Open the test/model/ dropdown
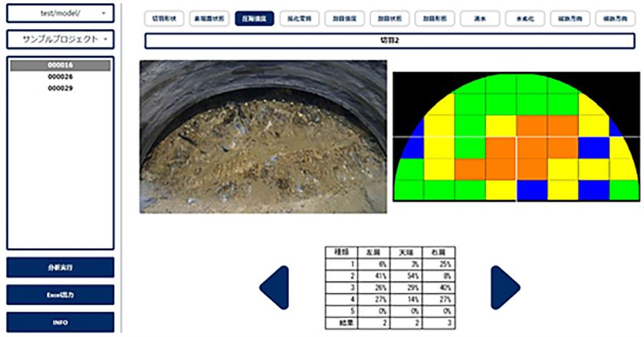 61,13
